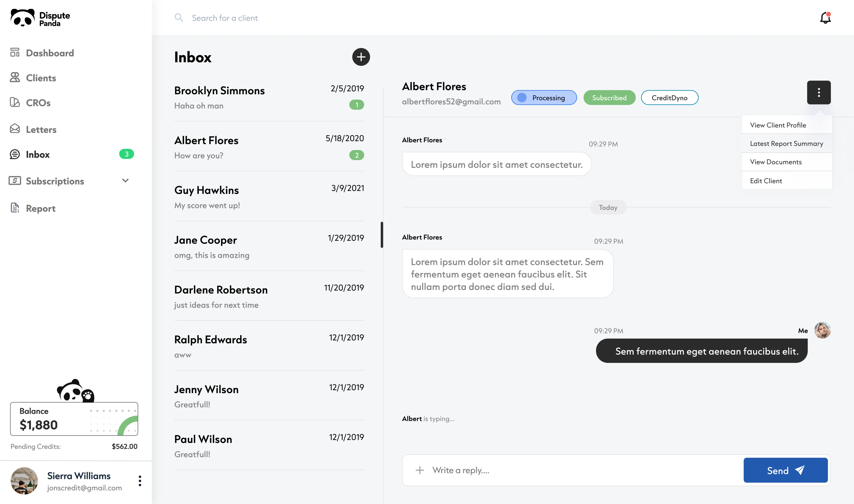Click the paper plane send icon

800,470
